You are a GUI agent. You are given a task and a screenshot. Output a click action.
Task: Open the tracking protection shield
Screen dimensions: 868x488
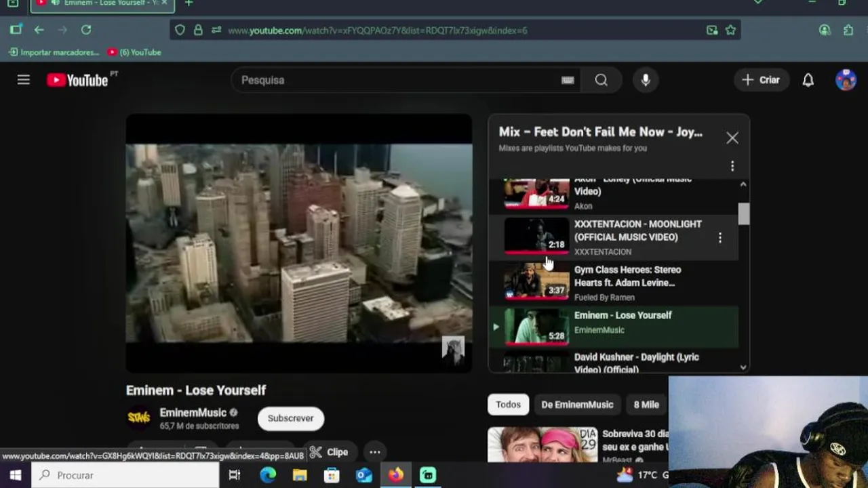pyautogui.click(x=180, y=30)
